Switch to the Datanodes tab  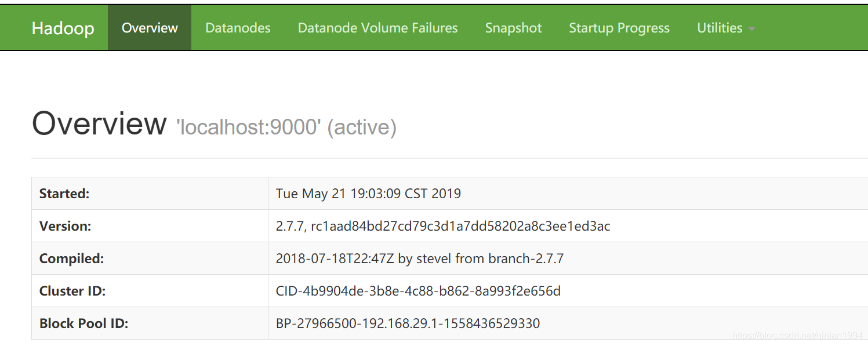pos(238,28)
